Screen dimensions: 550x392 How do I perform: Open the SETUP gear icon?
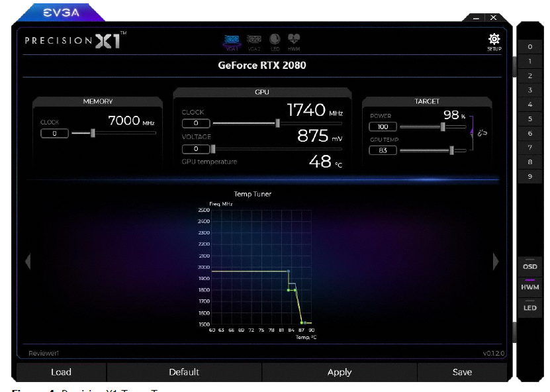click(x=494, y=42)
